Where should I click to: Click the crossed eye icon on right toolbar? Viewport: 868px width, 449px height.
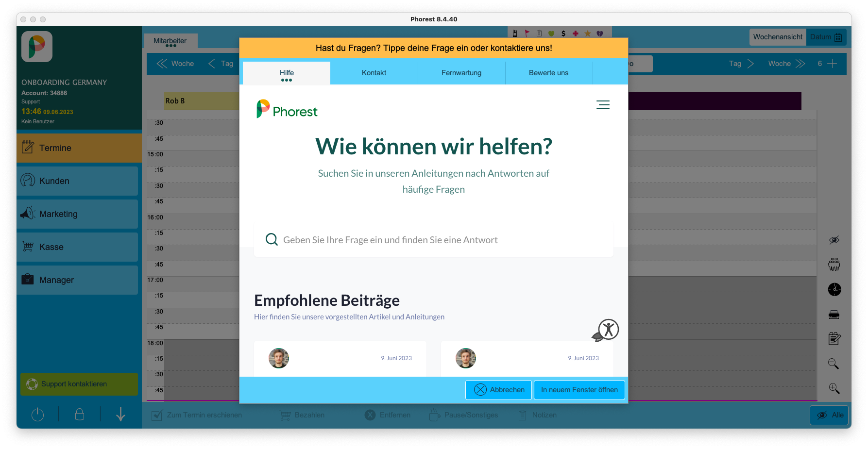coord(834,240)
